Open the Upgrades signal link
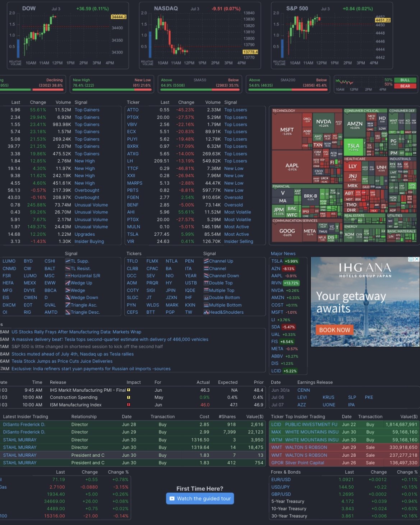Image resolution: width=420 pixels, height=525 pixels. [x=85, y=234]
